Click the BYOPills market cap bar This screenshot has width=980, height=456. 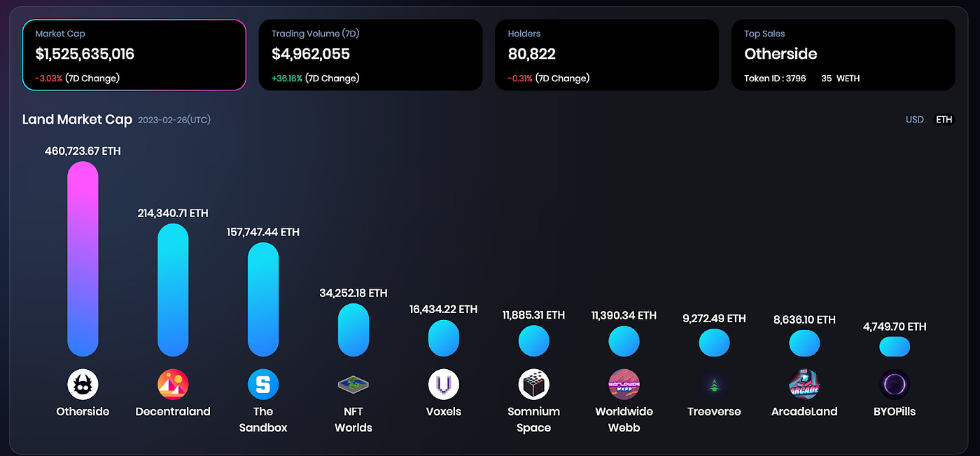(x=895, y=347)
